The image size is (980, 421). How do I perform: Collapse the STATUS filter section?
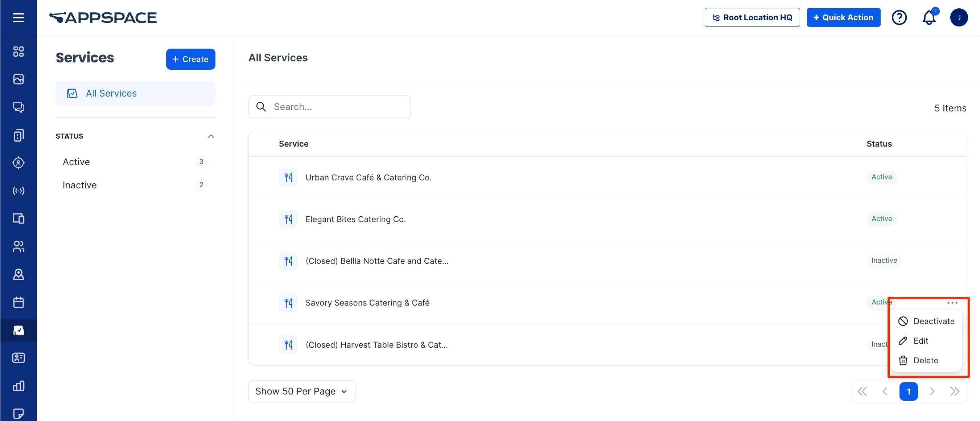pos(211,136)
